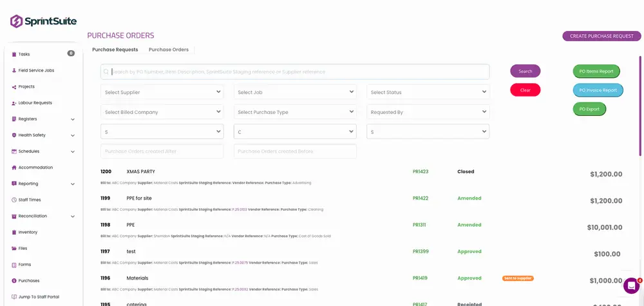
Task: Expand the Reconciliation menu chevron
Action: (x=73, y=216)
